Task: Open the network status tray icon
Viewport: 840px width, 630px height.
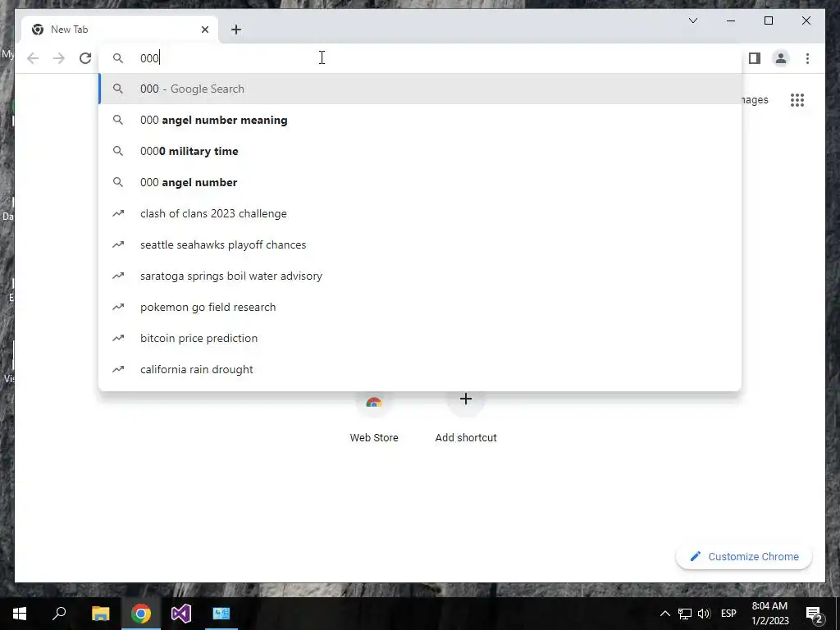Action: tap(685, 614)
